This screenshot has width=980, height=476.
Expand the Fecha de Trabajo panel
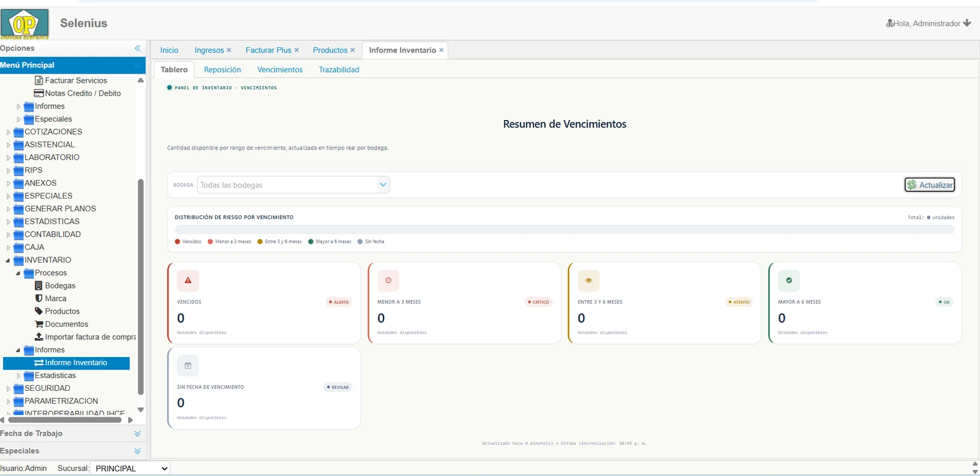(137, 434)
